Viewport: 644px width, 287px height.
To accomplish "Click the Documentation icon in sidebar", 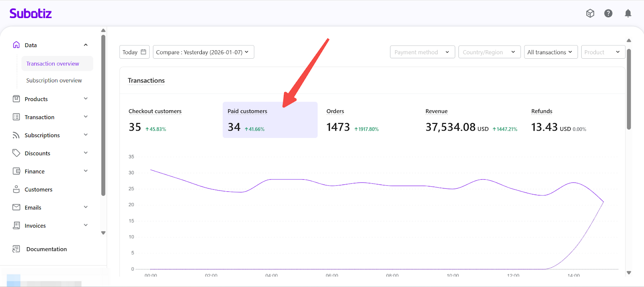I will pyautogui.click(x=16, y=249).
